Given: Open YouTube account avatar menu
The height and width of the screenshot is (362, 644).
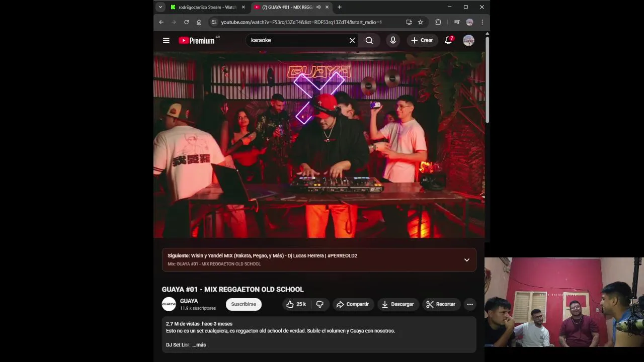Looking at the screenshot, I should pos(468,40).
